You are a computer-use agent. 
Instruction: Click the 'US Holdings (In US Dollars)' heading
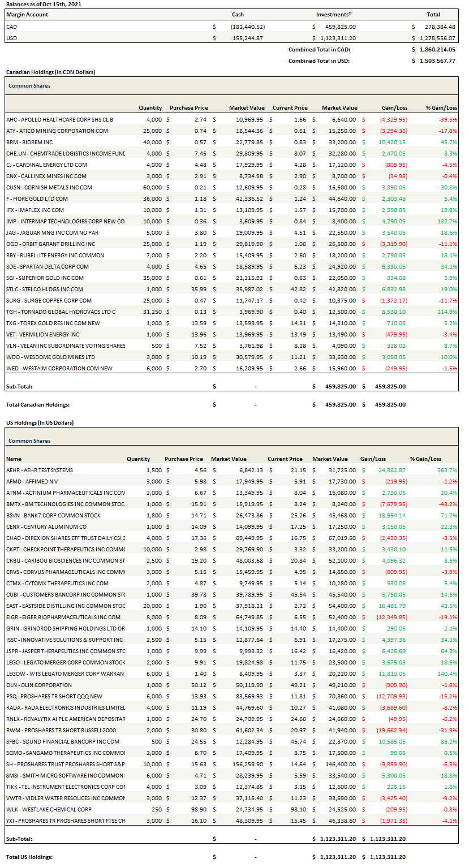(x=40, y=422)
